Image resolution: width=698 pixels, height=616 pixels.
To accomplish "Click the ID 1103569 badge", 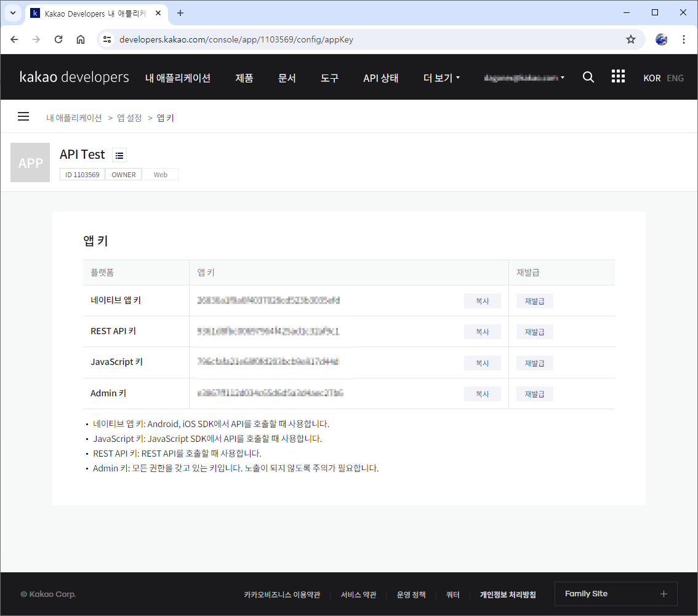I will [82, 175].
